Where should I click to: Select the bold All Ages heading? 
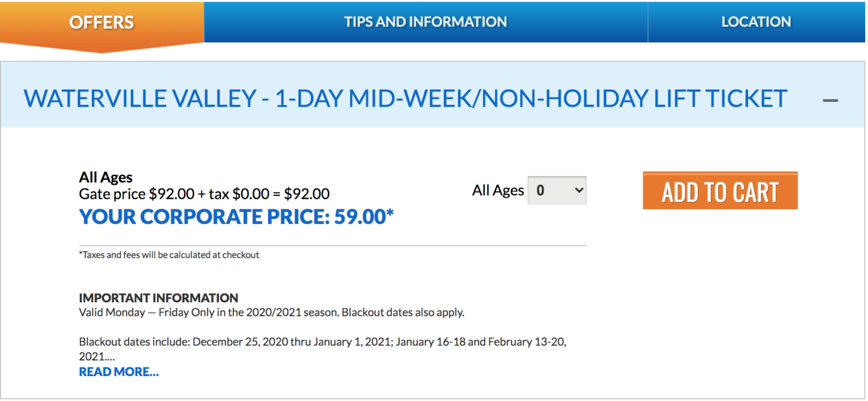106,177
